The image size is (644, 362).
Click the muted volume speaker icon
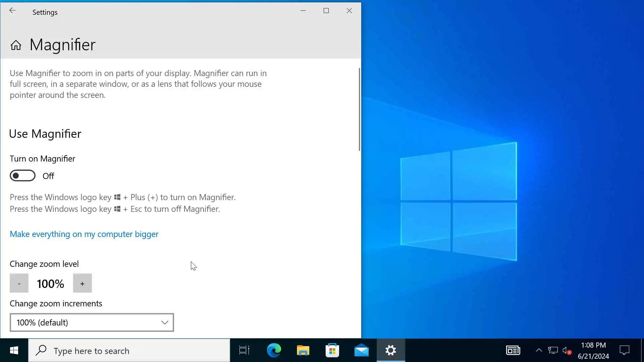[567, 351]
